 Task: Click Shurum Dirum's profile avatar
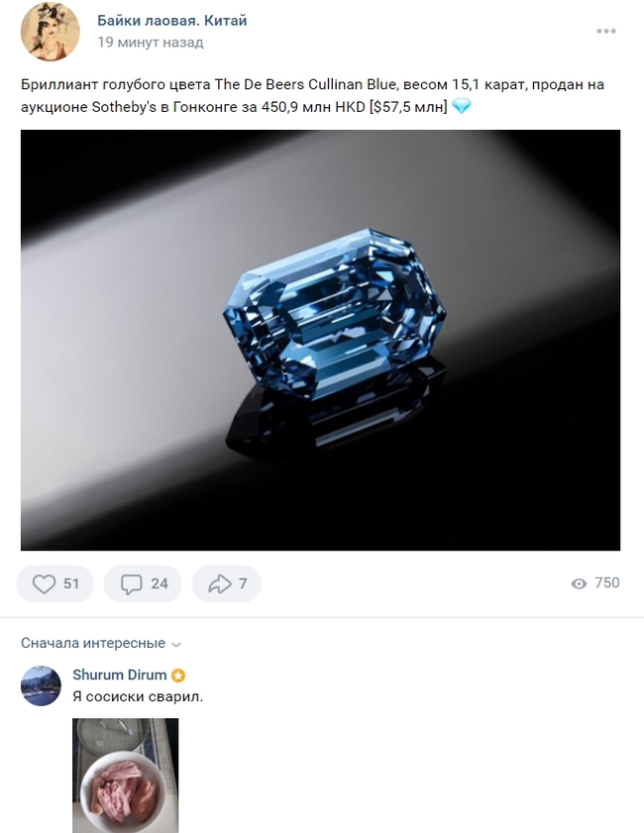coord(41,685)
